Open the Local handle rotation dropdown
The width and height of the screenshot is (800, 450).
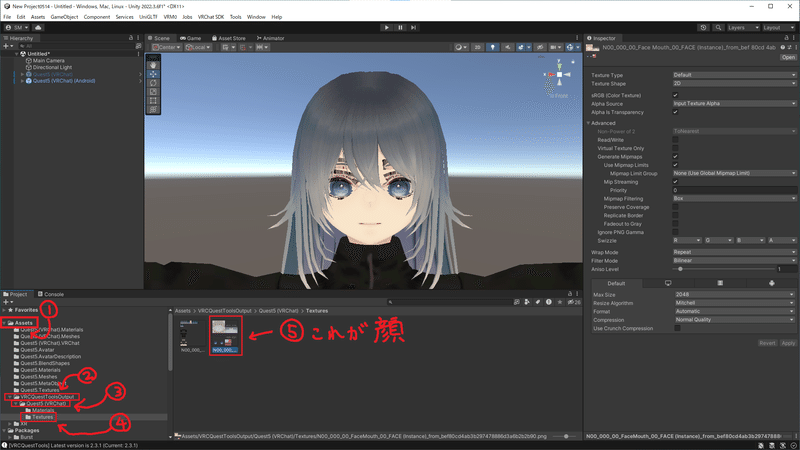point(197,47)
